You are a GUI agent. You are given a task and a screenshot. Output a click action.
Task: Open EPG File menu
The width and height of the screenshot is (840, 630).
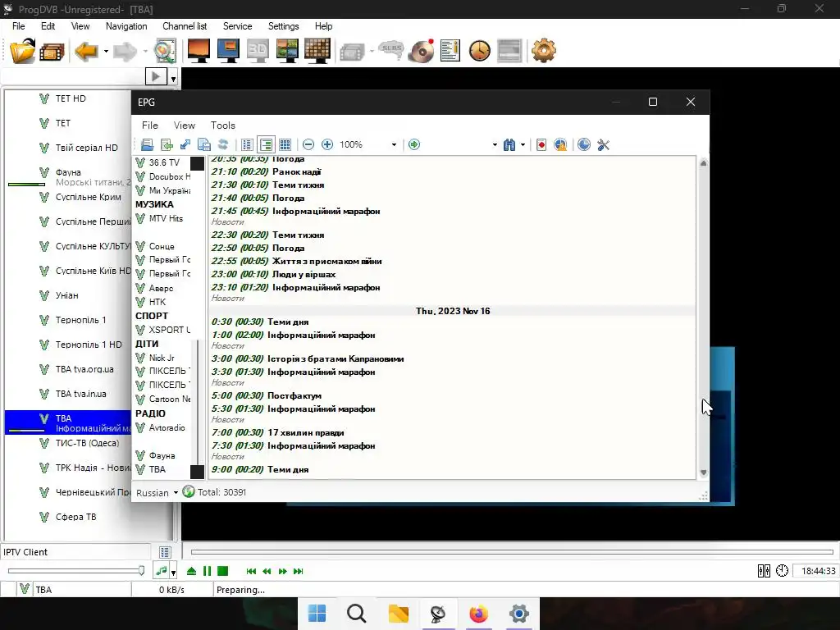coord(150,126)
